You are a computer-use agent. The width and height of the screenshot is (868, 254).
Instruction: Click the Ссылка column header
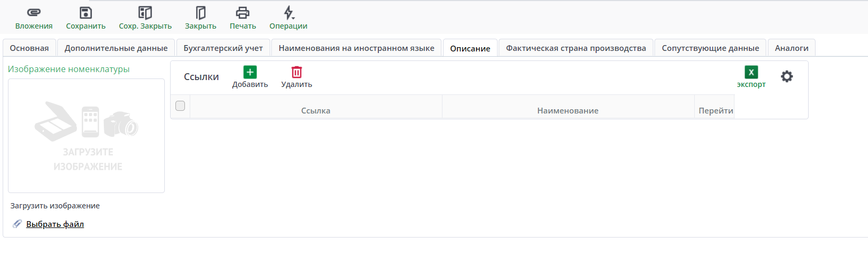click(x=316, y=111)
